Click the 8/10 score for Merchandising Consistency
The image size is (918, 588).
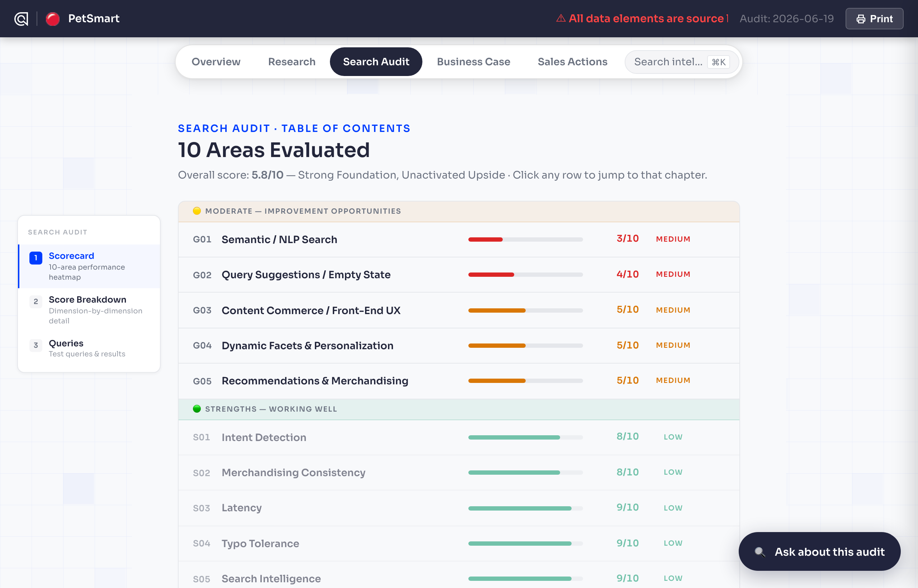(628, 472)
